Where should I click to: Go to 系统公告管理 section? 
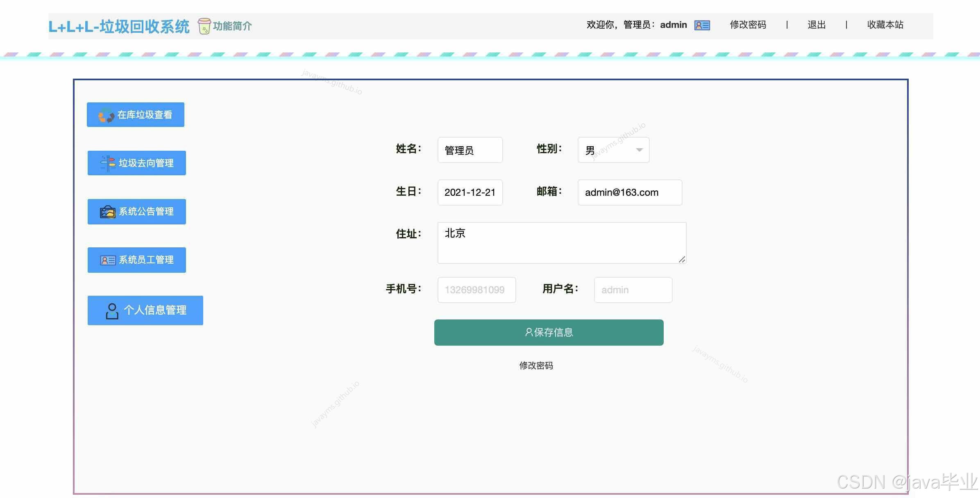[137, 211]
